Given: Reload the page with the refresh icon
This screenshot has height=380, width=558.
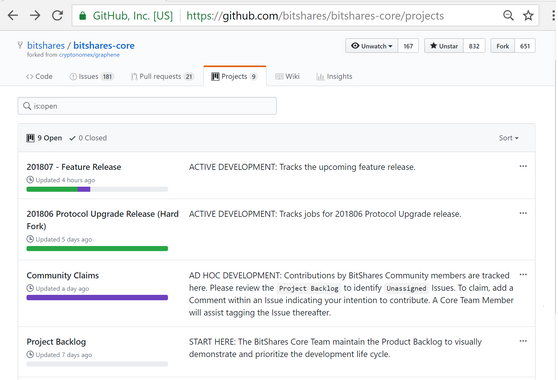Looking at the screenshot, I should (57, 16).
